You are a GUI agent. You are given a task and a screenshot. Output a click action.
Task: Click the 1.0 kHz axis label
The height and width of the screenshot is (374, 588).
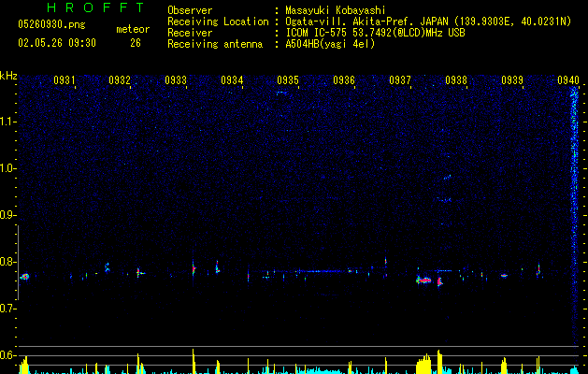(x=8, y=168)
